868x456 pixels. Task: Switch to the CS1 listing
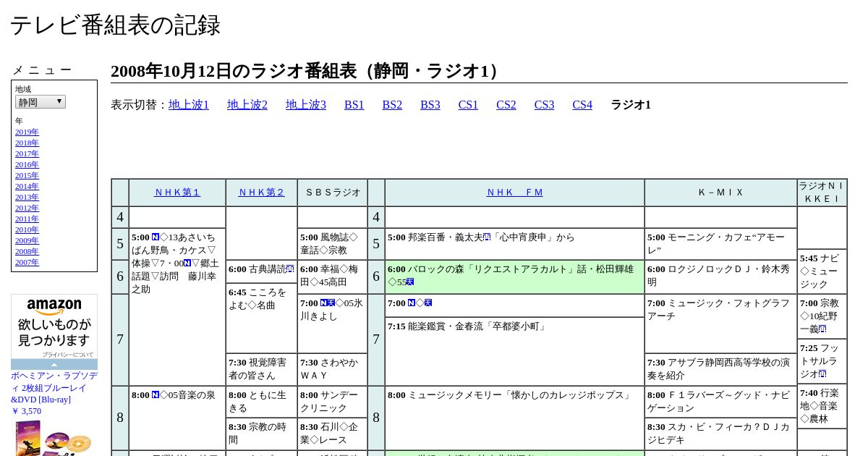coord(468,105)
